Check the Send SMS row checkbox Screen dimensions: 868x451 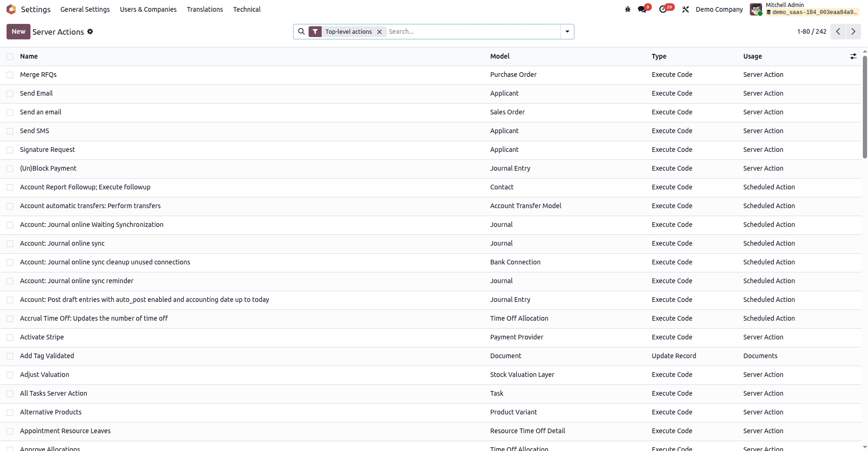(10, 131)
